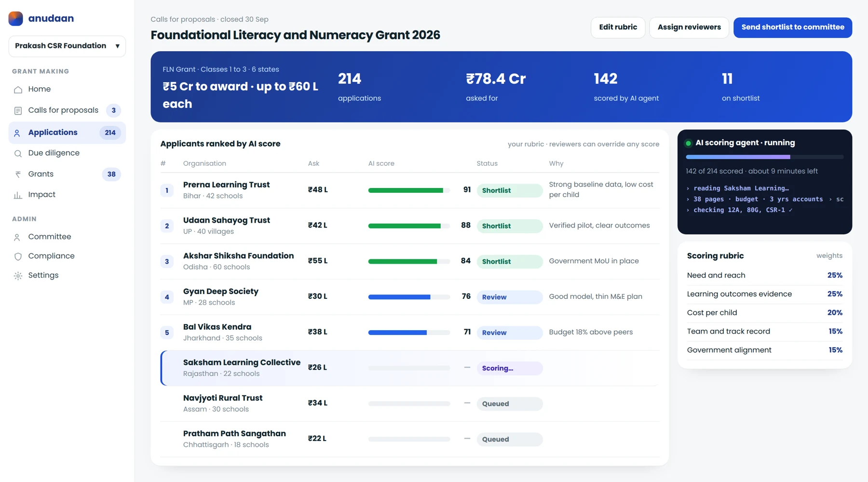Click the blue score bar for Bal Vikas Kendra
The image size is (868, 482).
coord(409,333)
